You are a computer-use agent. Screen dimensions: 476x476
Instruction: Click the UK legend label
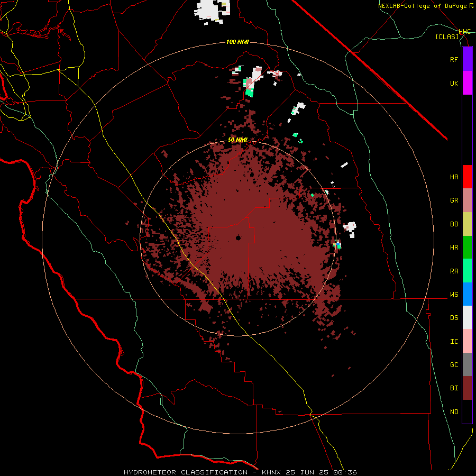[x=454, y=83]
